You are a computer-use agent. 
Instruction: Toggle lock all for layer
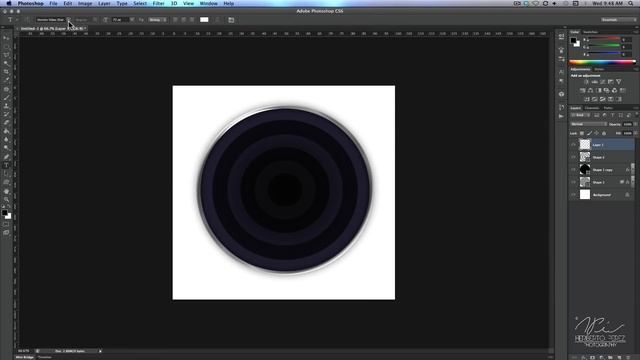click(x=604, y=133)
